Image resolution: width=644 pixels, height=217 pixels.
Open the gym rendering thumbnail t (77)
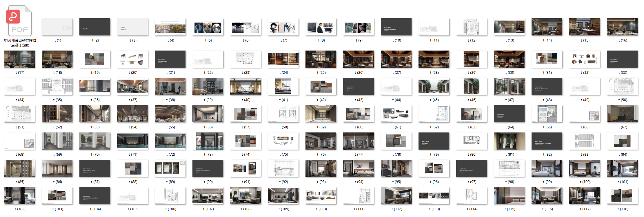[359, 141]
